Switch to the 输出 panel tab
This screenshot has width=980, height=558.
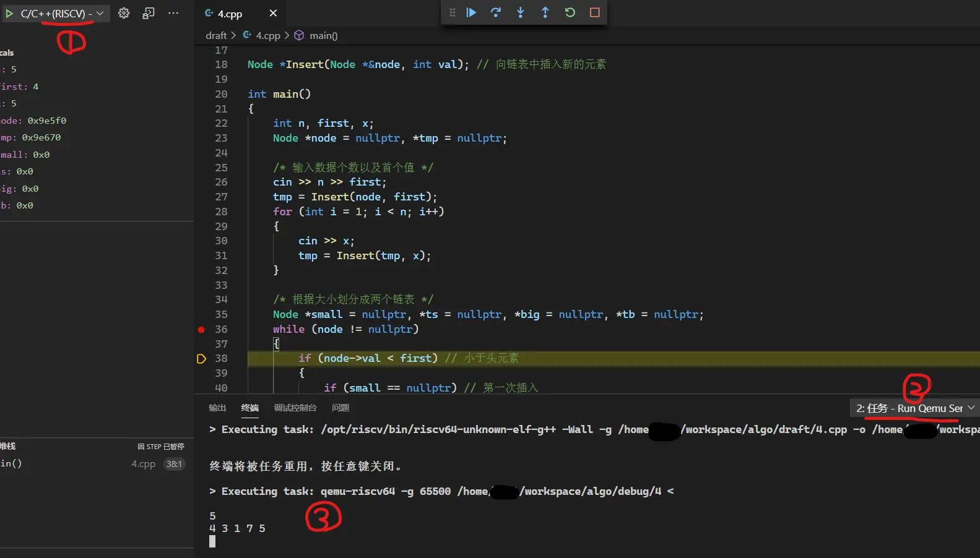click(217, 408)
